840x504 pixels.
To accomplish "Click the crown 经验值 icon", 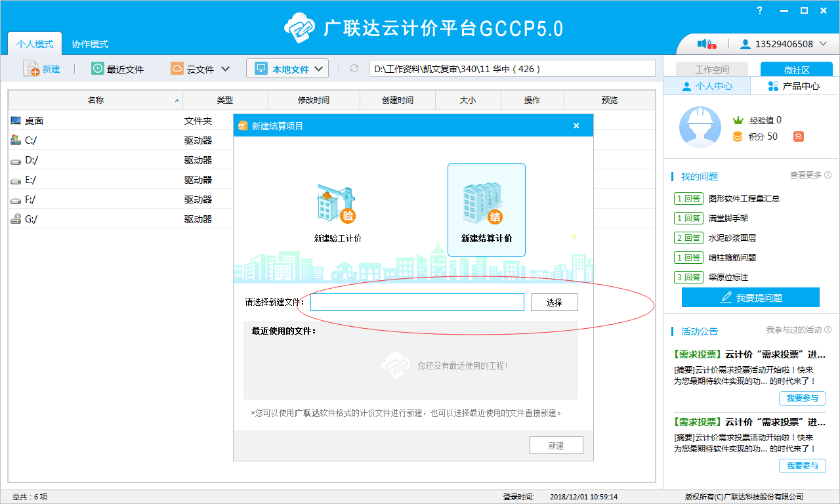I will [738, 120].
